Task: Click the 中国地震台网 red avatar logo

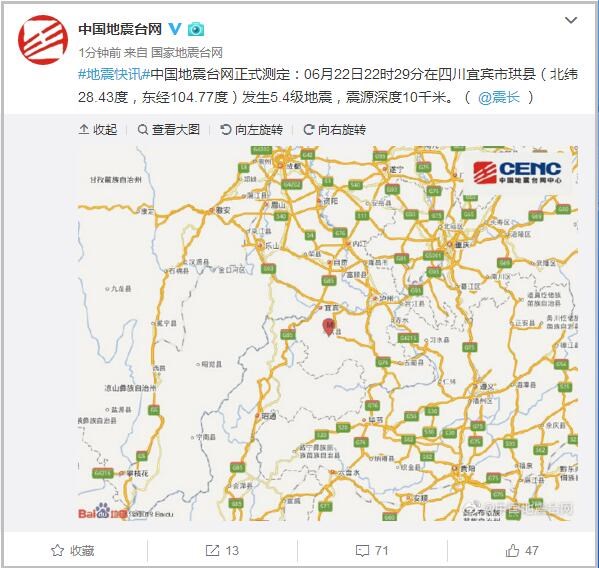Action: 43,40
